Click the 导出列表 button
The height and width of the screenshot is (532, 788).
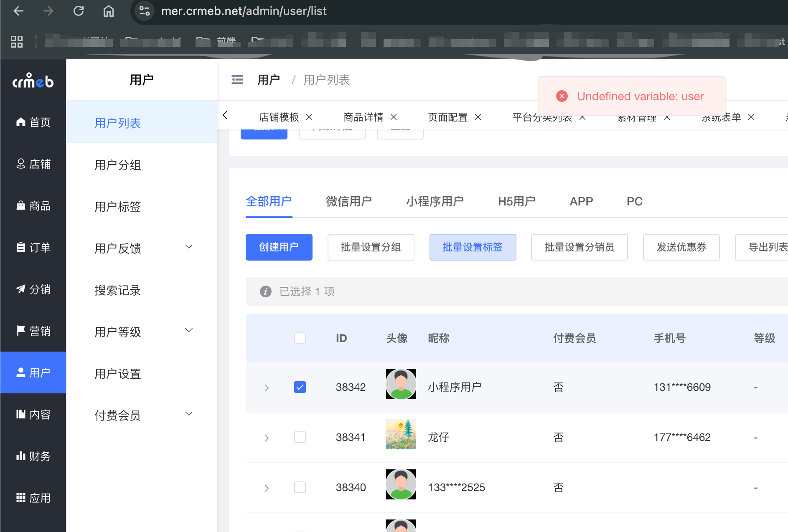762,247
